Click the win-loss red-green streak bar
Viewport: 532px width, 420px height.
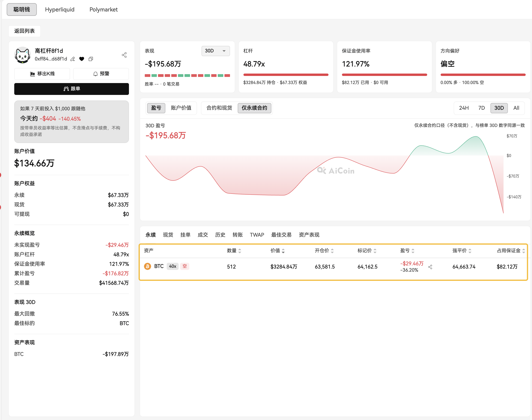tap(187, 76)
